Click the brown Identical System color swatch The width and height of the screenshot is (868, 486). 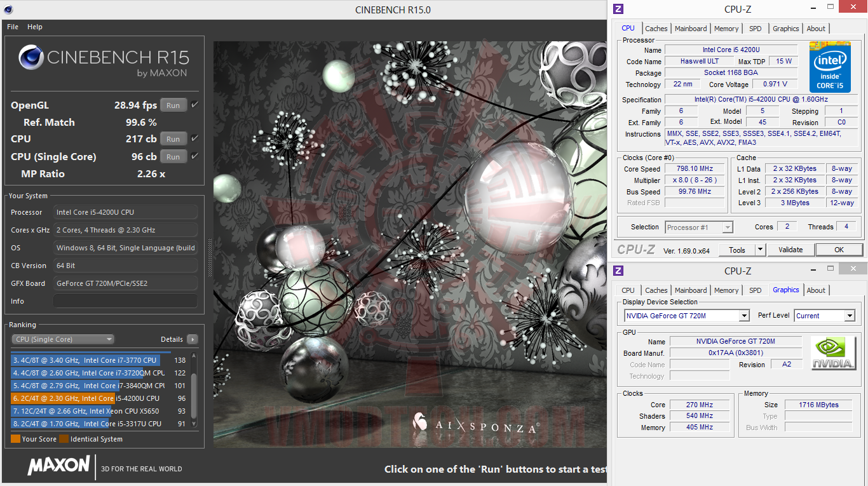click(64, 439)
